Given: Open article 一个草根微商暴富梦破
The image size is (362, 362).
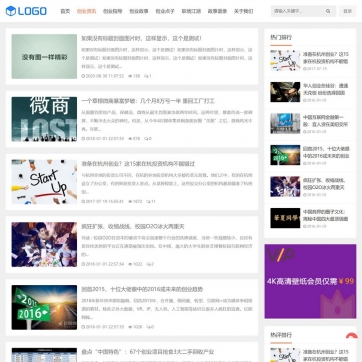Looking at the screenshot, I should click(x=148, y=101).
